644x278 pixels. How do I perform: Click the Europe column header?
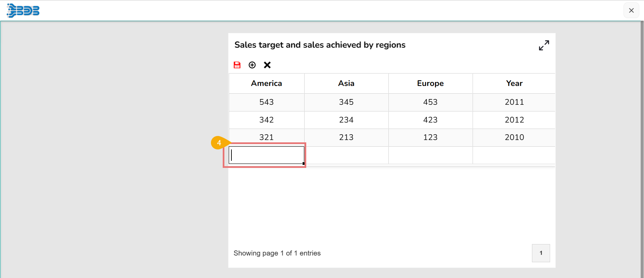click(x=430, y=83)
